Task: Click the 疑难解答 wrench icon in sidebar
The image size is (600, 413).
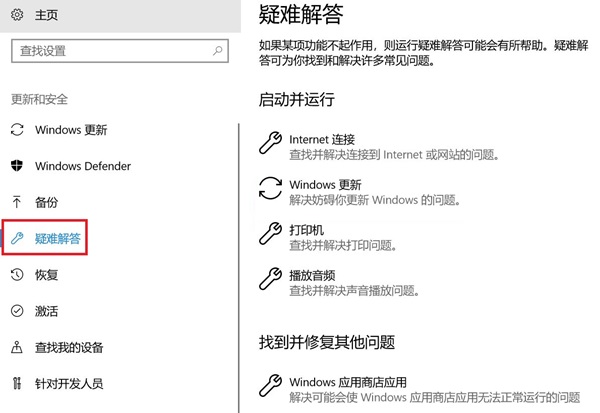Action: point(17,238)
